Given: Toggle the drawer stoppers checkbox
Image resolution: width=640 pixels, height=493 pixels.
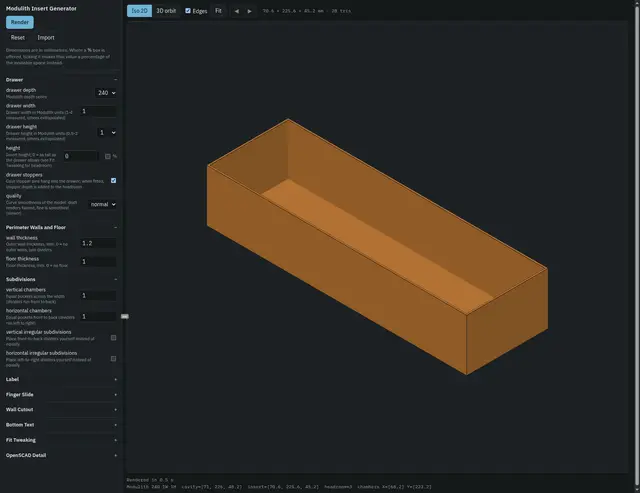Looking at the screenshot, I should [x=113, y=180].
